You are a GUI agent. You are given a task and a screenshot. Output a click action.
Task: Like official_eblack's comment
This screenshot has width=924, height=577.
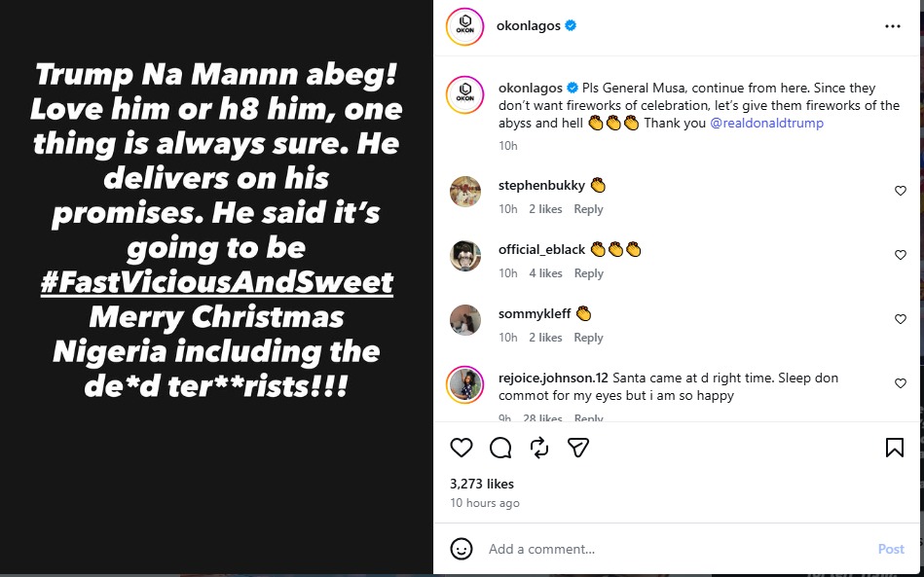pyautogui.click(x=901, y=255)
